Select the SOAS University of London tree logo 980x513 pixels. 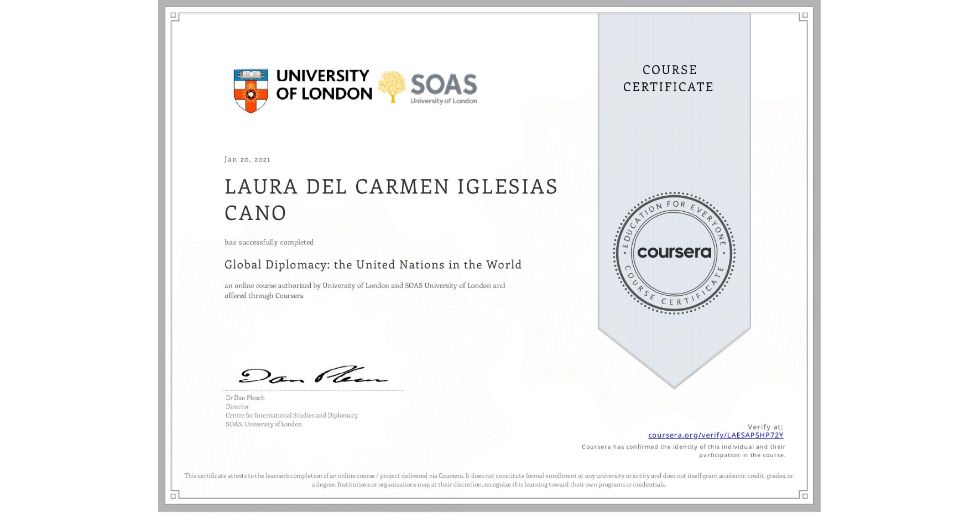pyautogui.click(x=393, y=86)
